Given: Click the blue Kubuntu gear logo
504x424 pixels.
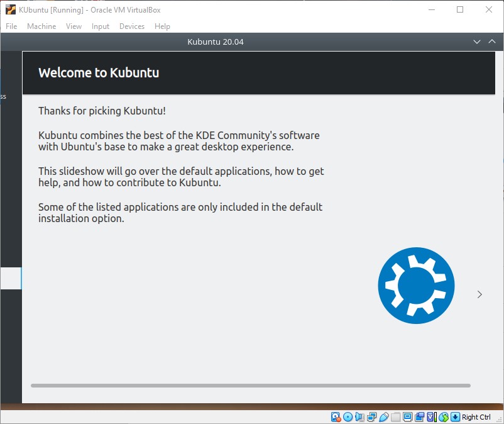Looking at the screenshot, I should click(416, 286).
